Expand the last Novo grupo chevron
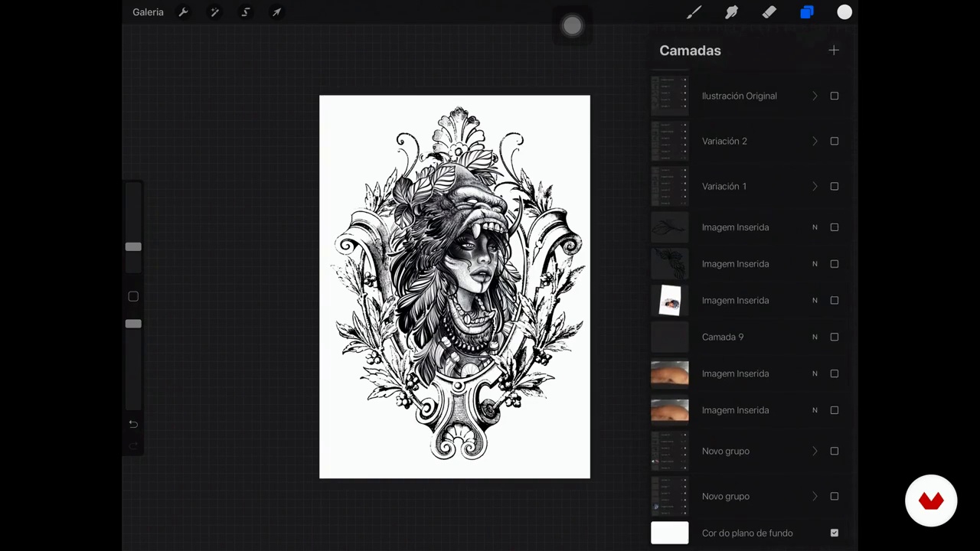 tap(815, 496)
